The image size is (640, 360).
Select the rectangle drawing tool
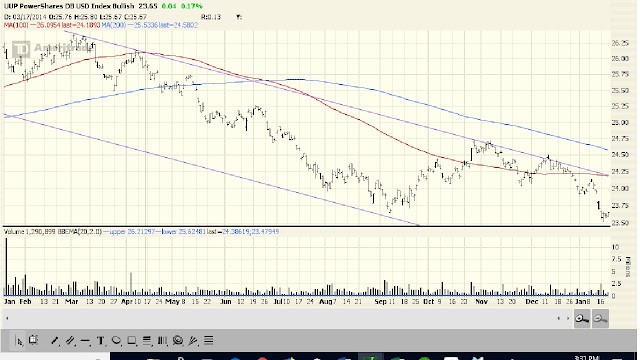coord(131,340)
